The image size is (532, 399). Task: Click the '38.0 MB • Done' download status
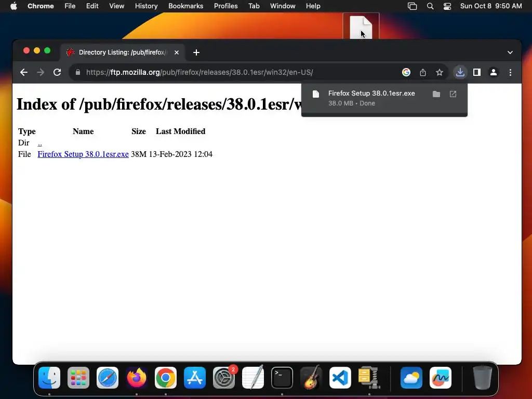click(352, 103)
